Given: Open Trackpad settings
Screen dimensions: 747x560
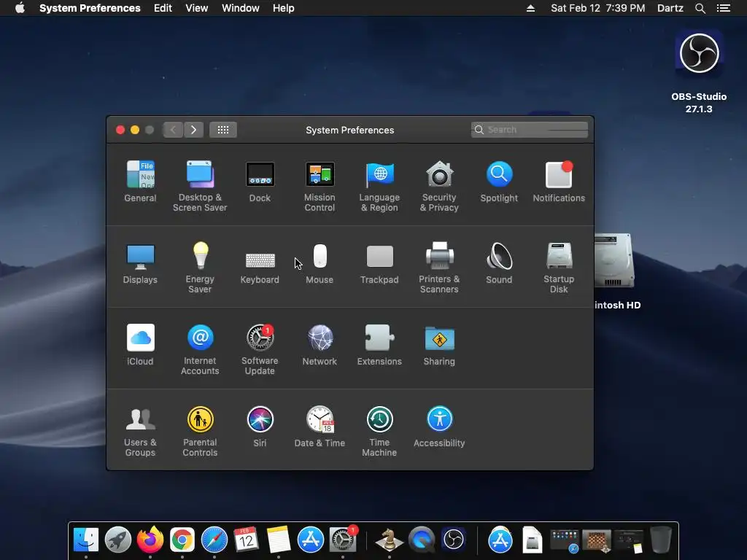Looking at the screenshot, I should (379, 263).
